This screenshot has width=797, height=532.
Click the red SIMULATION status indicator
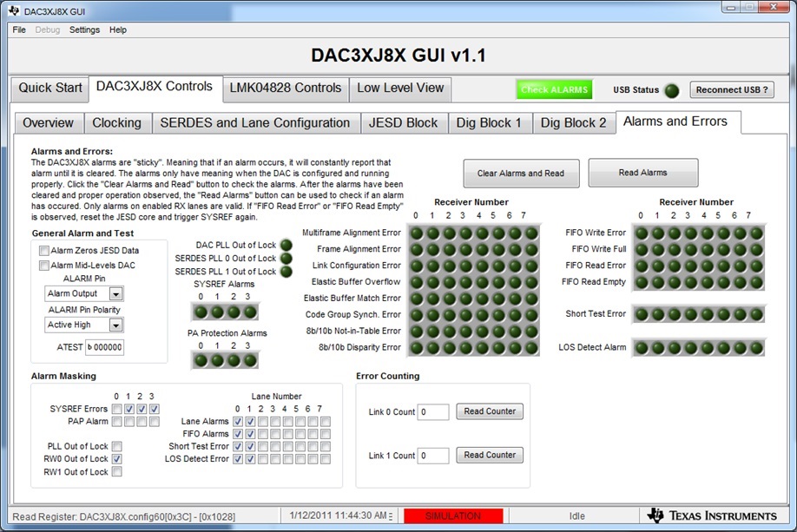pos(453,516)
